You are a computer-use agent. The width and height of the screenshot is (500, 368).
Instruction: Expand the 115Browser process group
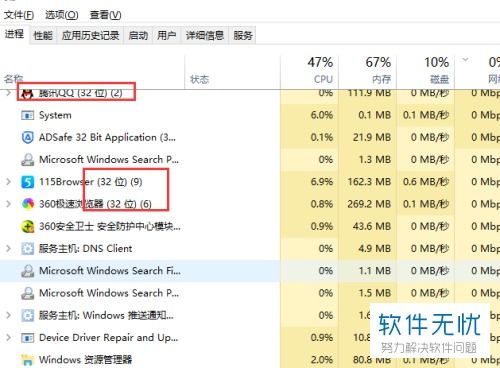9,182
